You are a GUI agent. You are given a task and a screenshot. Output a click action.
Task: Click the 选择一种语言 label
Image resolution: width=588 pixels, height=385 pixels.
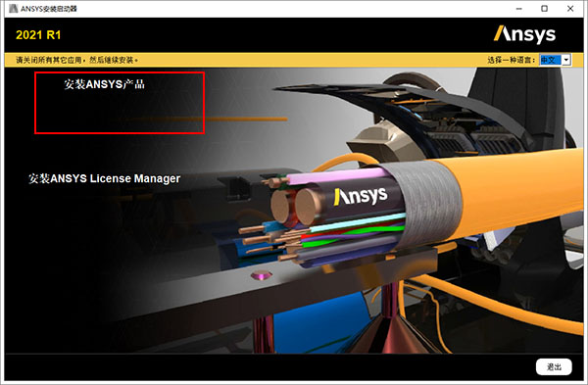(512, 60)
